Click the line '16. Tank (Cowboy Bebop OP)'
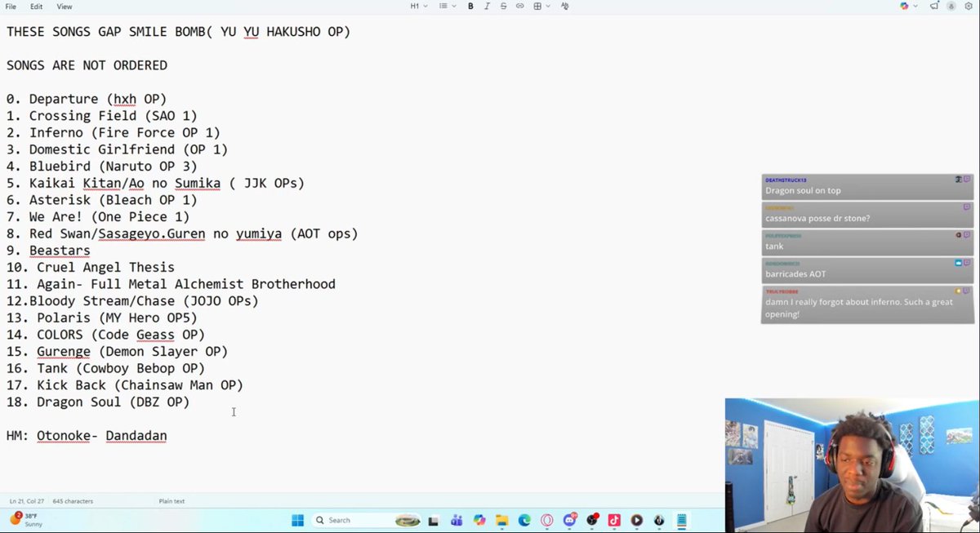Image resolution: width=980 pixels, height=533 pixels. [x=105, y=368]
